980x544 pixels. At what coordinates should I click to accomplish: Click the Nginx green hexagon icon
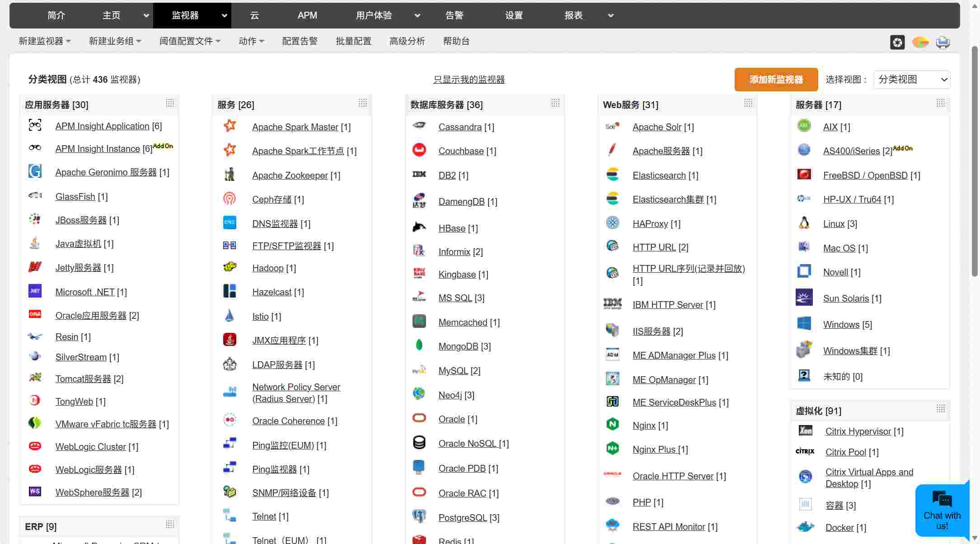tap(612, 424)
